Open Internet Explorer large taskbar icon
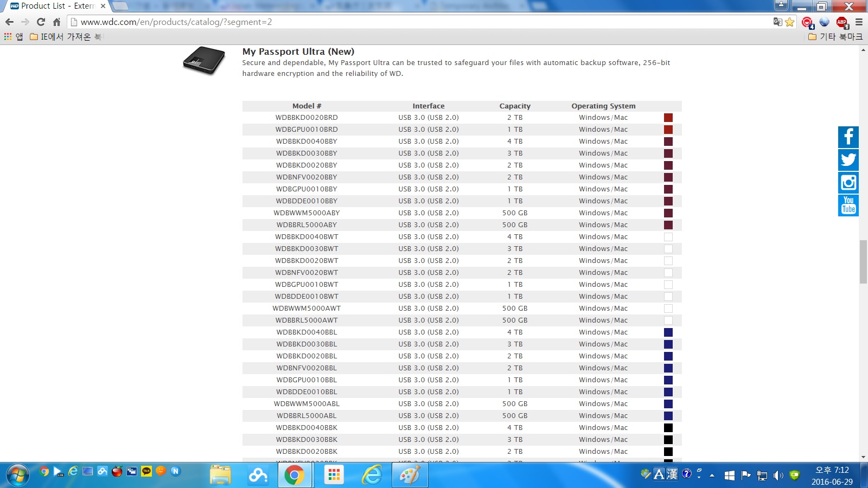Image resolution: width=868 pixels, height=488 pixels. click(x=372, y=476)
